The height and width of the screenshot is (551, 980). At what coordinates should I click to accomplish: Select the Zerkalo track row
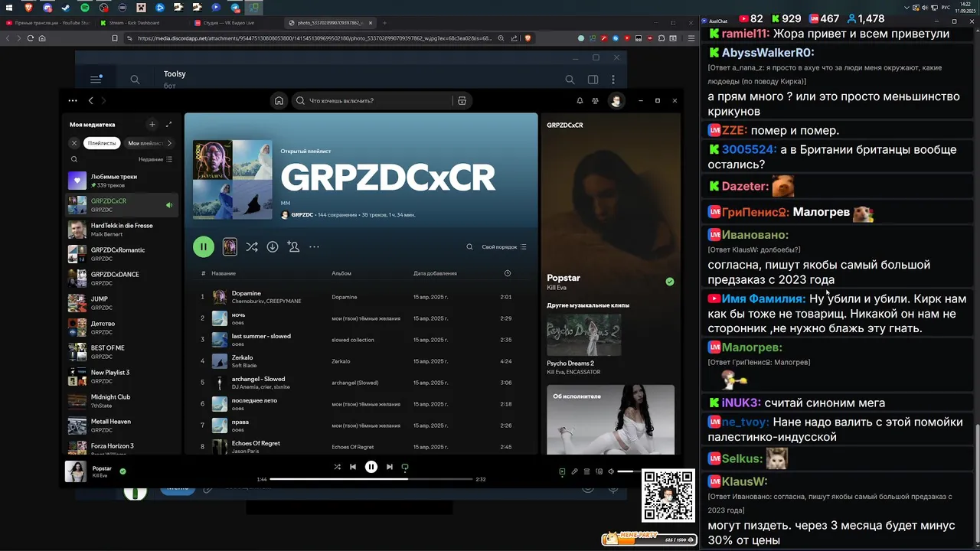[361, 360]
